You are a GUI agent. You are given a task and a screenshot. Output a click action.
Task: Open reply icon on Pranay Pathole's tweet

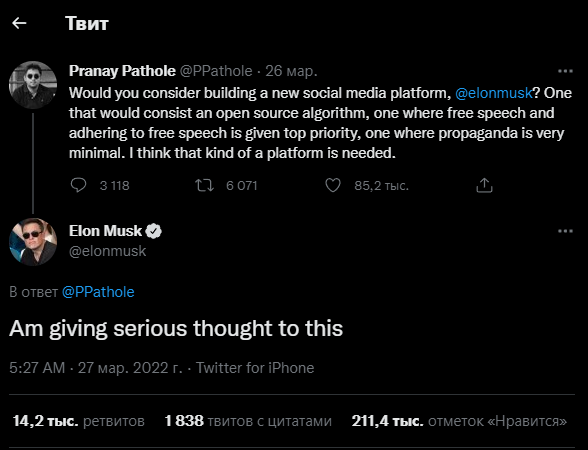click(x=78, y=185)
